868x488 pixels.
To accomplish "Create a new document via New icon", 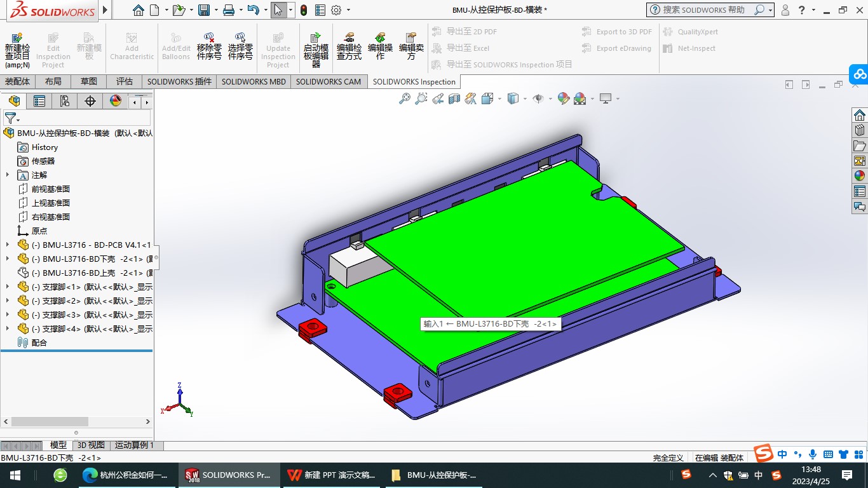I will 154,10.
